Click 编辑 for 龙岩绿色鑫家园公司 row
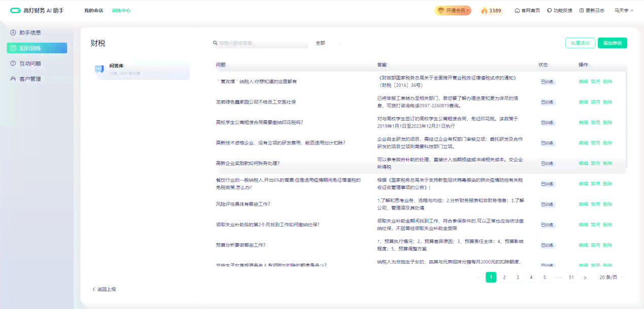Image resolution: width=644 pixels, height=309 pixels. tap(583, 102)
